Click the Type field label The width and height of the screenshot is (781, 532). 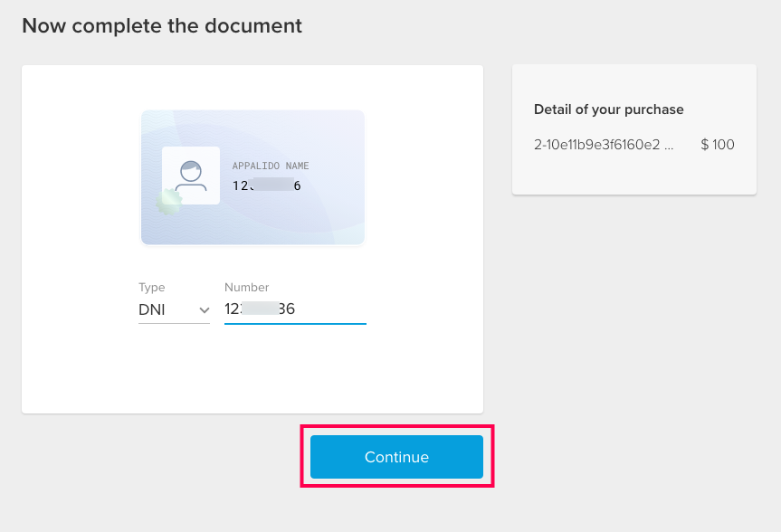151,288
